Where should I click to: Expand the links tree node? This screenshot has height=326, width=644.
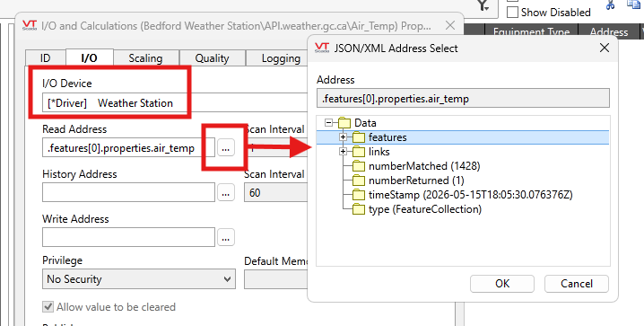[x=343, y=152]
